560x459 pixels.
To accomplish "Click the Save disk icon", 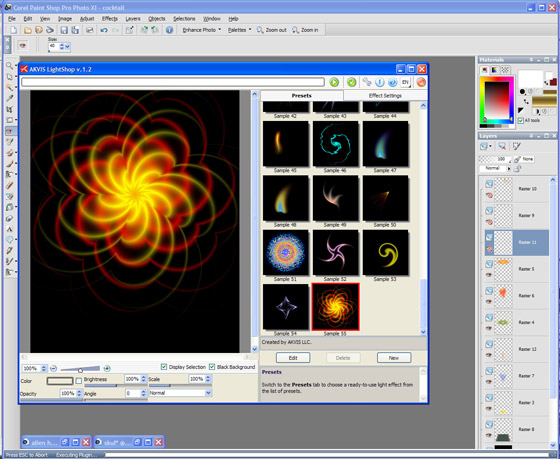I will point(64,30).
